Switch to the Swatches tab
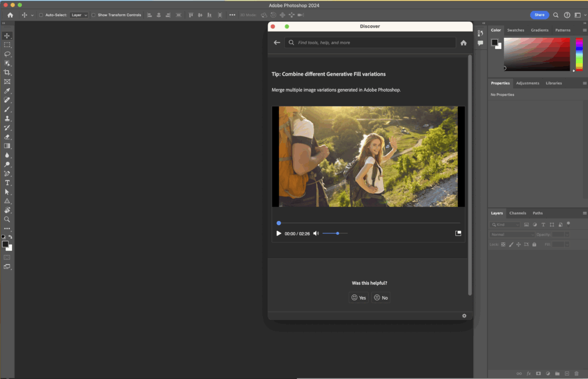This screenshot has height=379, width=588. pyautogui.click(x=515, y=30)
